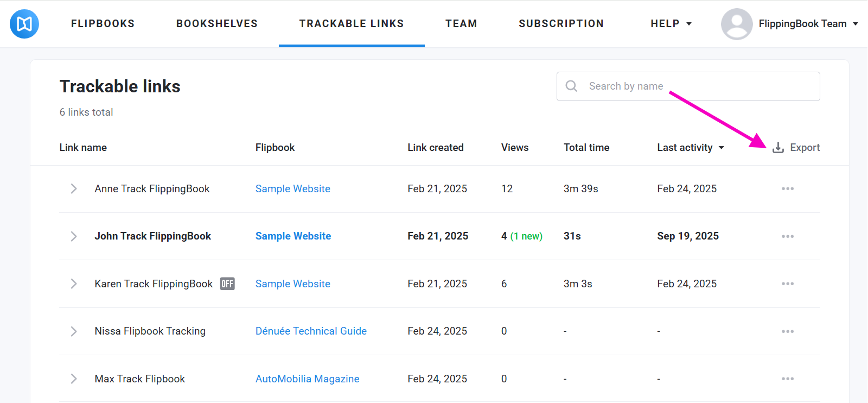Click the user profile avatar icon
Screen dimensions: 868x403
(x=736, y=24)
